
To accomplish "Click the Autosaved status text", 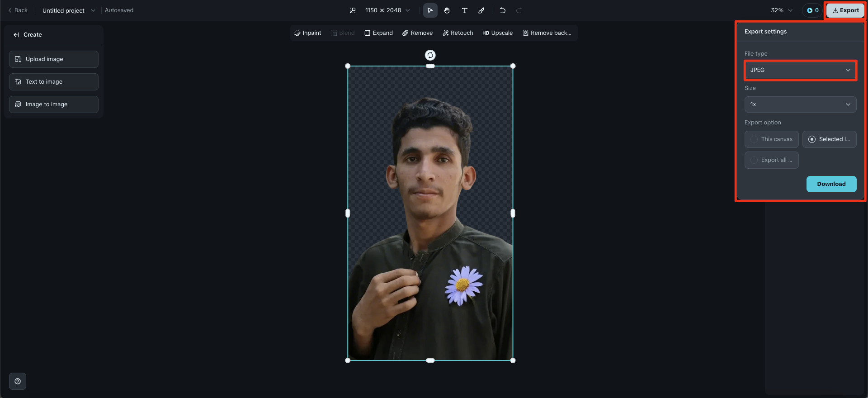I will [x=119, y=10].
